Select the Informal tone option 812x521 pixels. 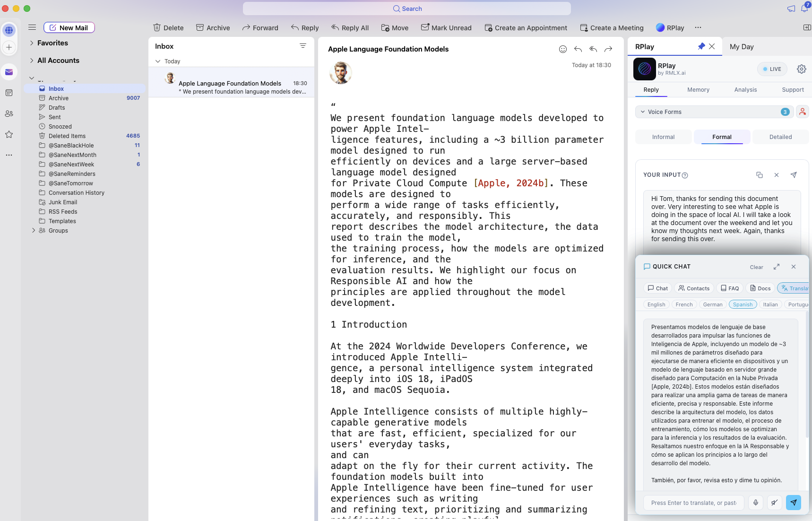click(663, 137)
